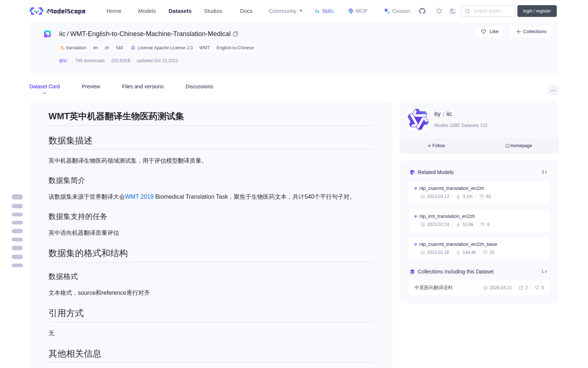Open nlp_csanmt_translation_en2zh_base model link
This screenshot has width=588, height=368.
coord(458,244)
